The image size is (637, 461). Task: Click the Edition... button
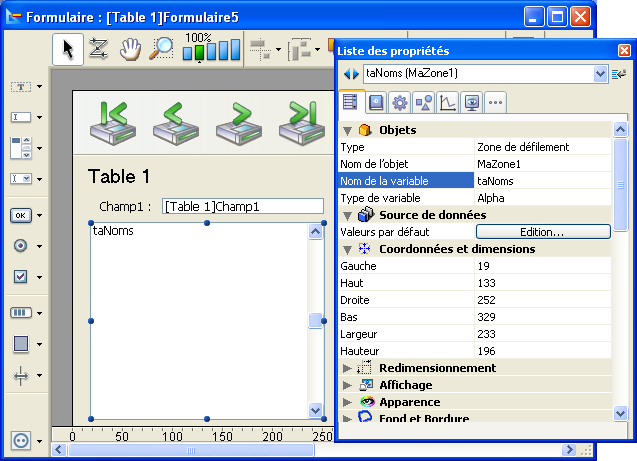tap(542, 232)
